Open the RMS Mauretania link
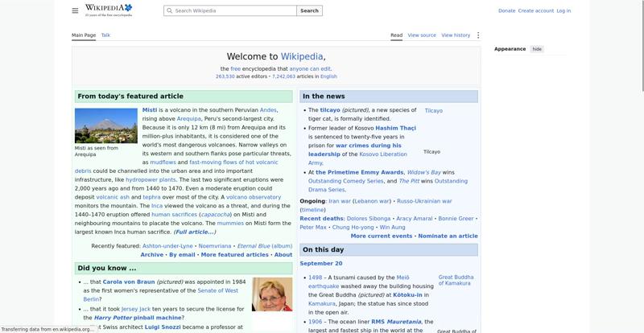Viewport: 644px width, 333px height. (396, 322)
